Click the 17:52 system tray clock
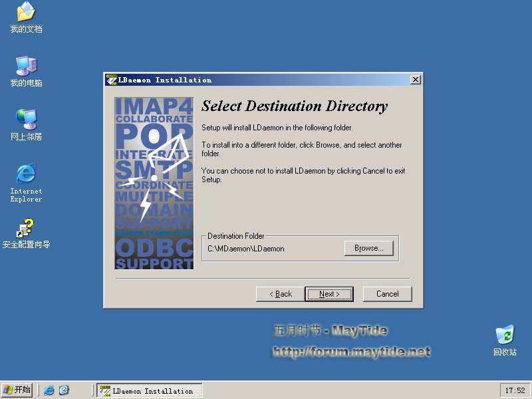Screen dimensions: 532x399 (515, 391)
